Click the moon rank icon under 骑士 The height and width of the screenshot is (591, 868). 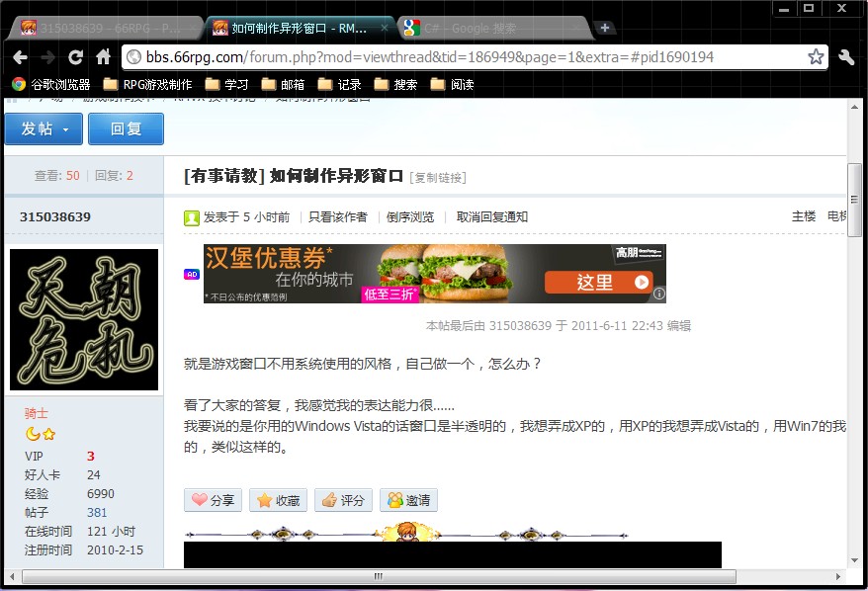click(33, 434)
